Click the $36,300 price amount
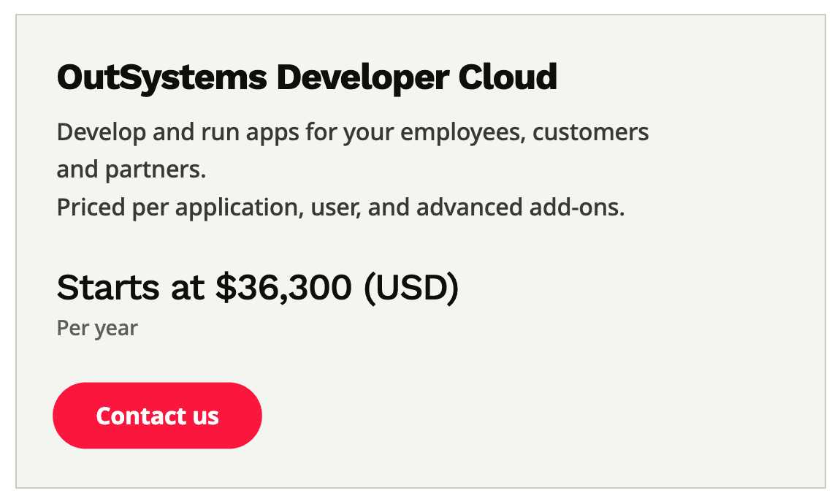The width and height of the screenshot is (840, 504). coord(283,288)
